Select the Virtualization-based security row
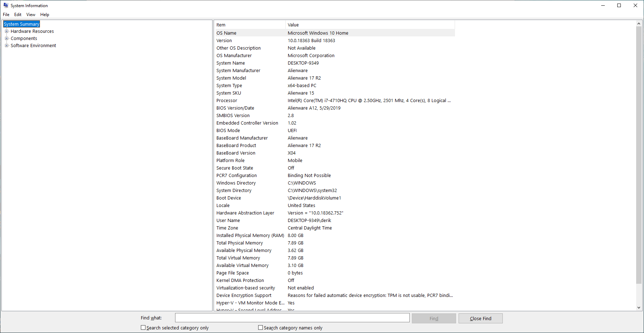Screen dimensions: 644x333 [x=334, y=288]
